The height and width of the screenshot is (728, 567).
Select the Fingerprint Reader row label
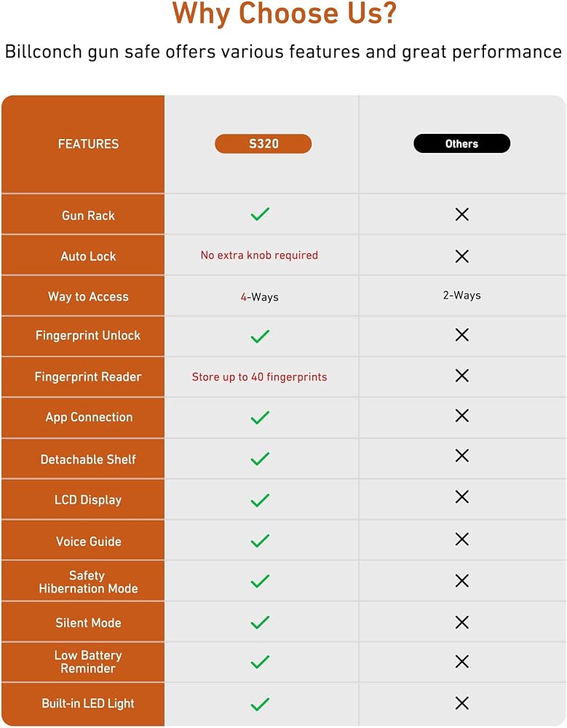point(88,376)
